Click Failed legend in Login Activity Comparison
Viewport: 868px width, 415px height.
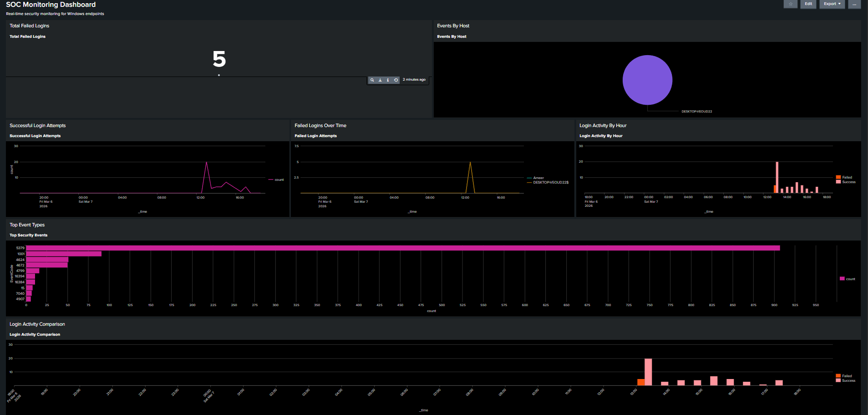[x=846, y=376]
